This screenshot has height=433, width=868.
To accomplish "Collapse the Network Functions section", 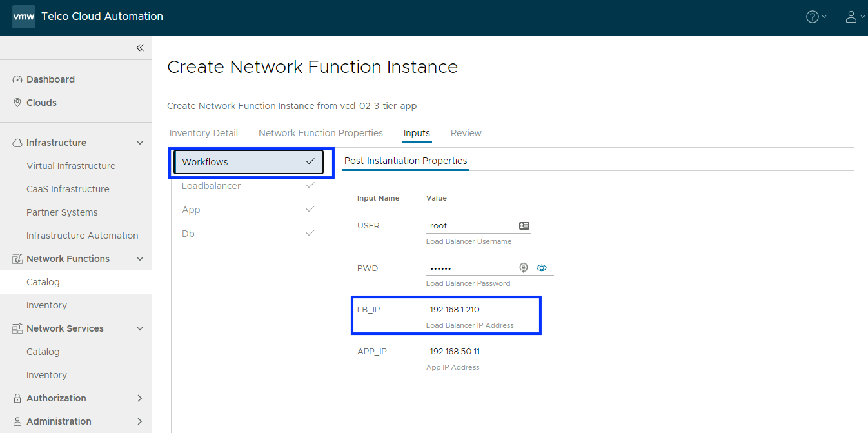I will pyautogui.click(x=140, y=259).
